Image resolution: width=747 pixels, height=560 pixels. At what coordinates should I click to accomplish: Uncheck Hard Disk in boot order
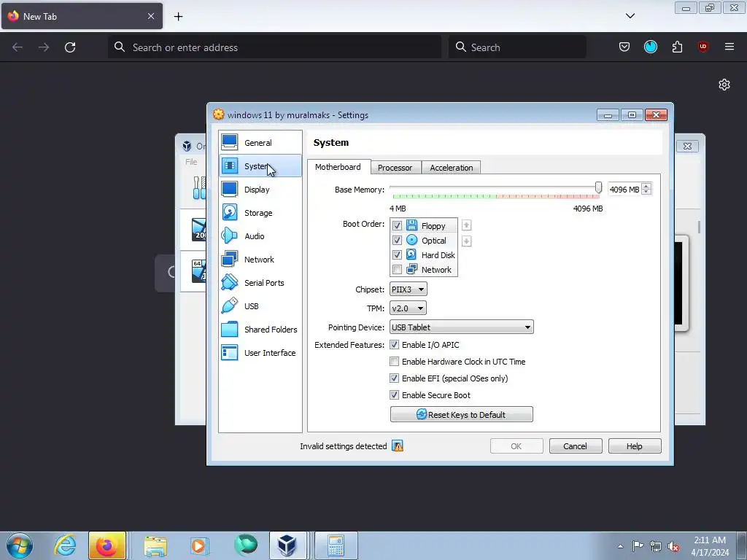click(x=397, y=255)
